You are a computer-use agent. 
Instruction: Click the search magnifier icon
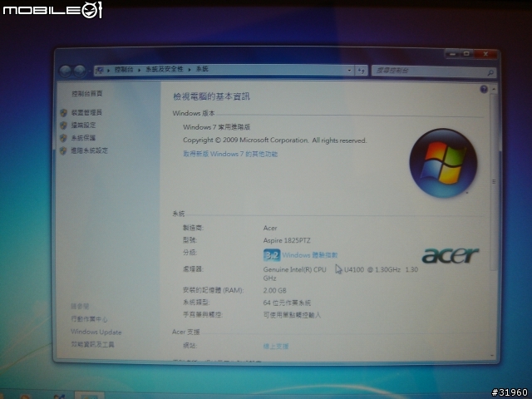490,72
